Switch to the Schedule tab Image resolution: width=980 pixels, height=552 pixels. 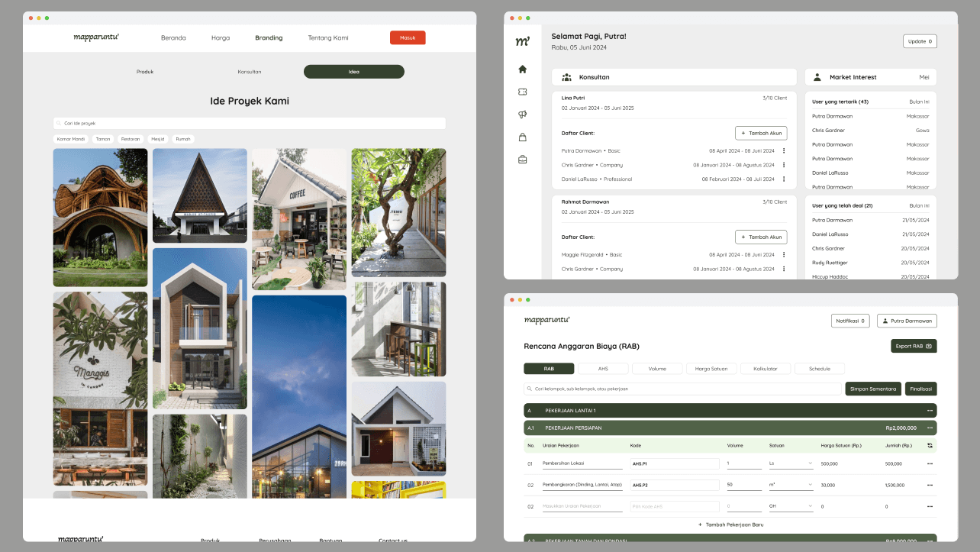point(820,369)
